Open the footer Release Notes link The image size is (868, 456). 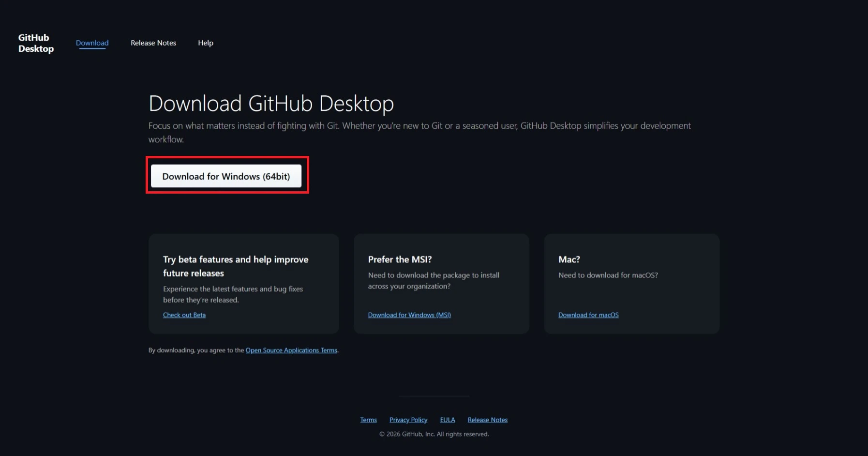point(488,420)
